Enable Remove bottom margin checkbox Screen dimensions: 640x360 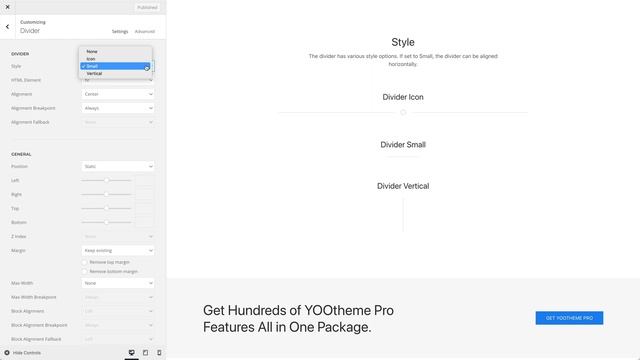pyautogui.click(x=84, y=271)
